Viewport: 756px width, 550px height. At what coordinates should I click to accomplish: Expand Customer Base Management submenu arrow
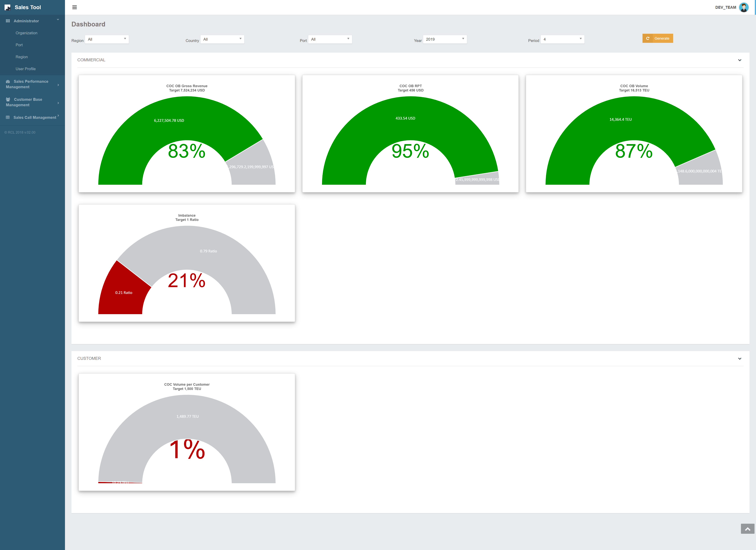pyautogui.click(x=58, y=103)
